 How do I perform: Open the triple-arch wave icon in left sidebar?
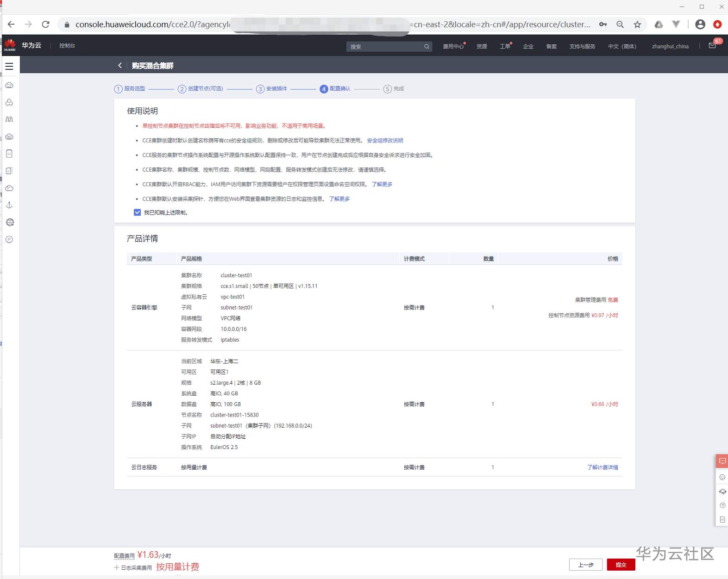pyautogui.click(x=9, y=119)
